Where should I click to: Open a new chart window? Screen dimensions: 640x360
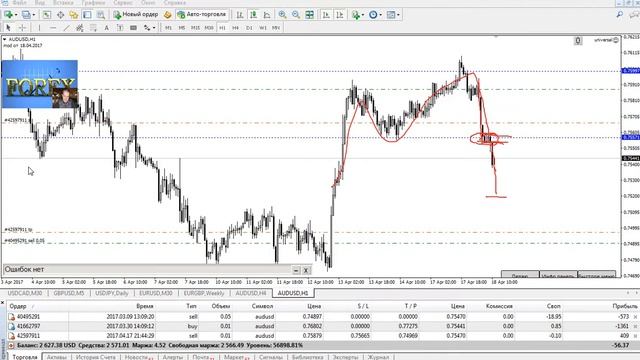[8, 15]
